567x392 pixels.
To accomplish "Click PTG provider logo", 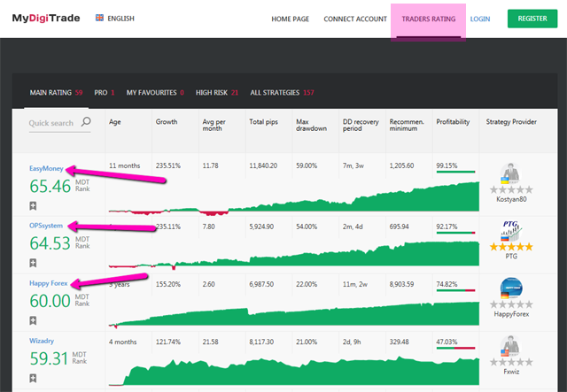I will [510, 231].
